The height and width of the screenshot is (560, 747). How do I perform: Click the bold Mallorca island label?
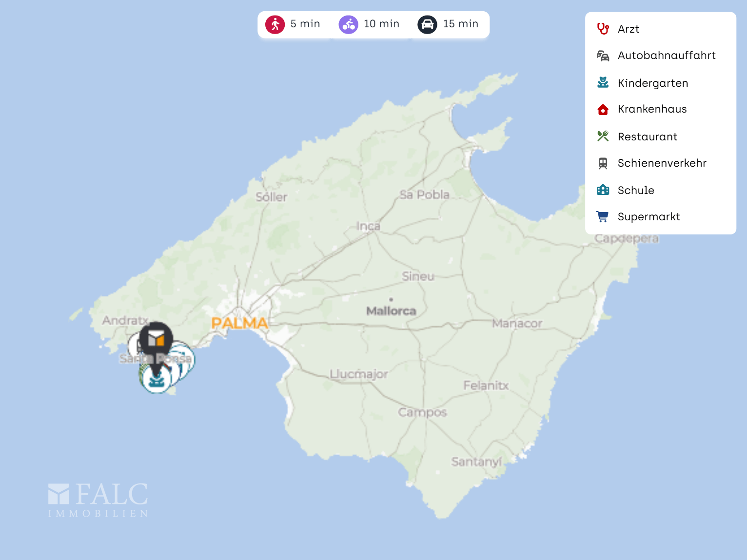click(391, 311)
